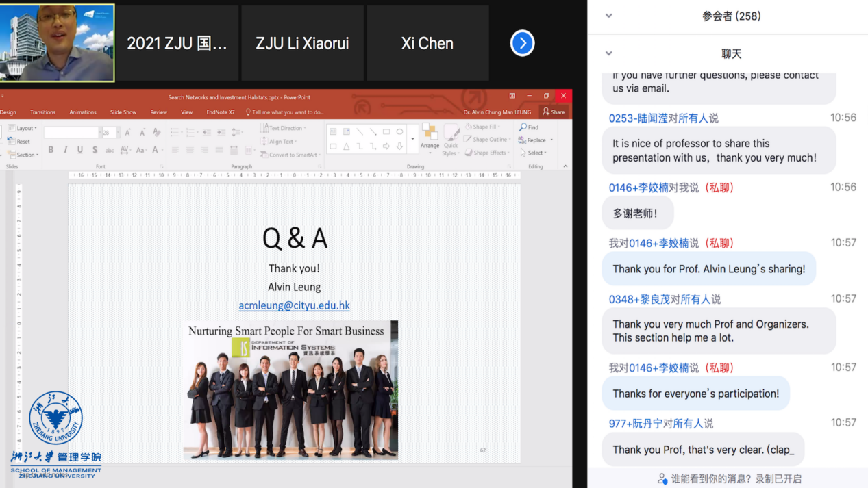Show next video participants with blue arrow
868x488 pixels.
pyautogui.click(x=522, y=44)
